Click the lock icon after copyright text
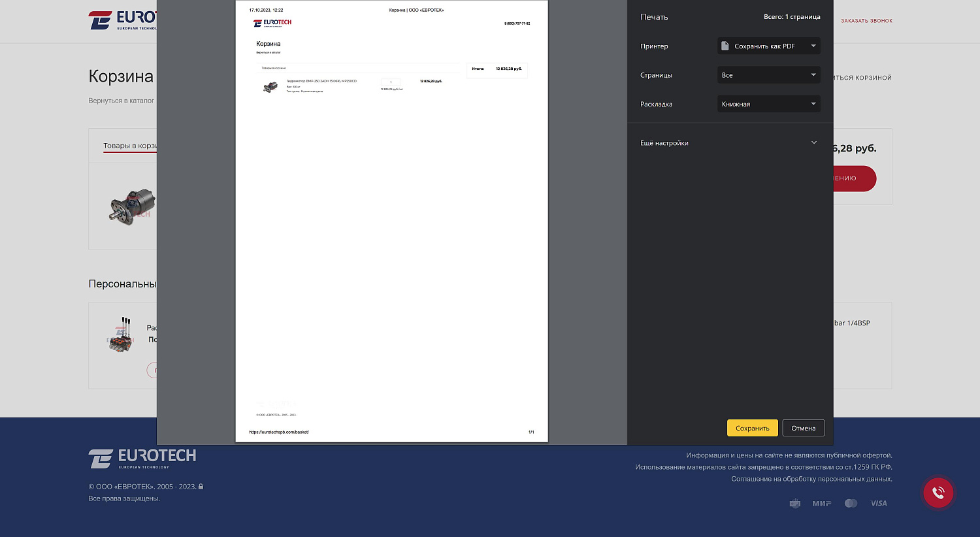Image resolution: width=980 pixels, height=537 pixels. pos(201,487)
